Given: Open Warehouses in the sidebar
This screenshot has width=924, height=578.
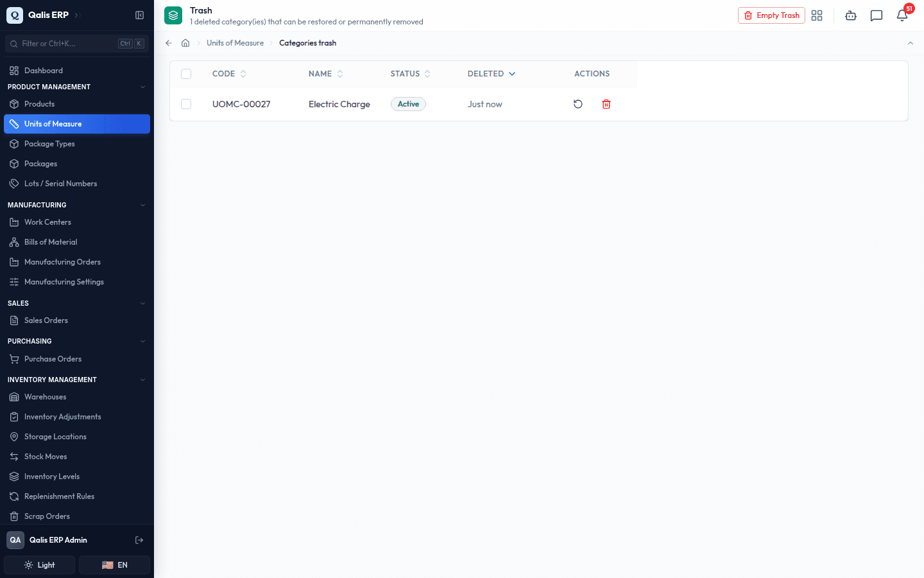Looking at the screenshot, I should [77, 397].
